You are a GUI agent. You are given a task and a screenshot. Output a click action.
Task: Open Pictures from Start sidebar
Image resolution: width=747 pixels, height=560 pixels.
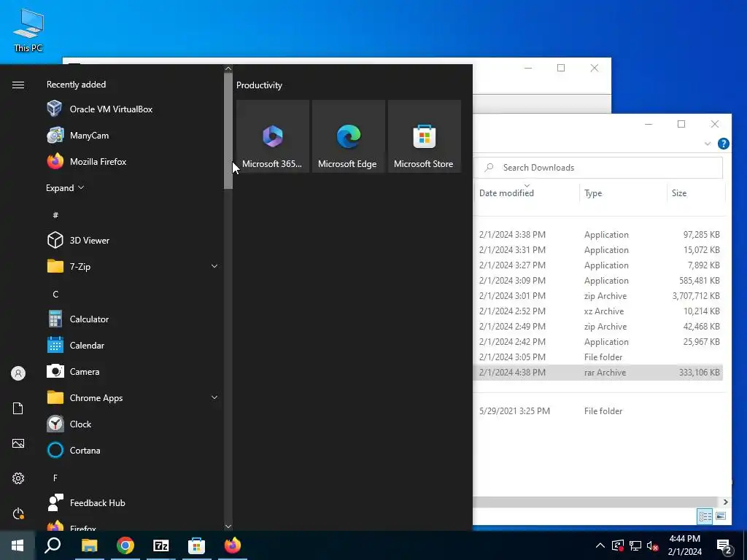pyautogui.click(x=18, y=443)
